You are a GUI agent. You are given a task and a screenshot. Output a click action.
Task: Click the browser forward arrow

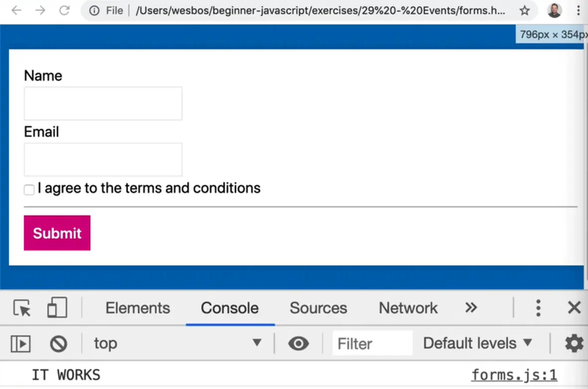click(x=40, y=10)
